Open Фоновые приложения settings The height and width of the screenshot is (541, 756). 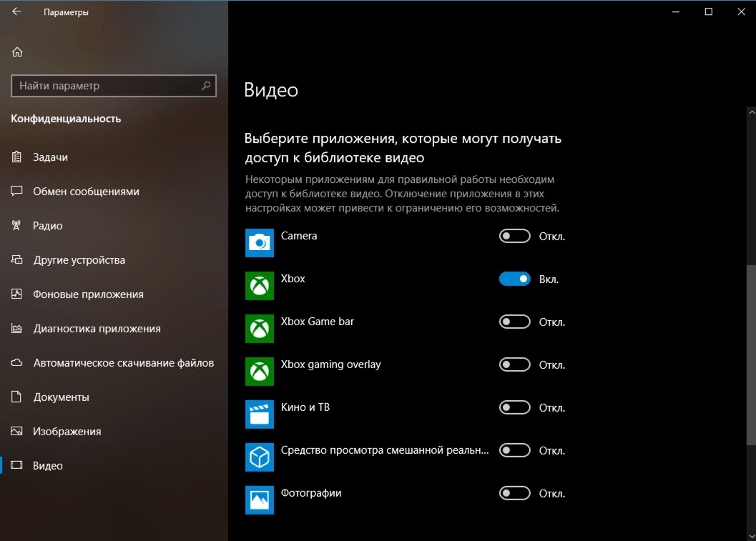pyautogui.click(x=114, y=294)
